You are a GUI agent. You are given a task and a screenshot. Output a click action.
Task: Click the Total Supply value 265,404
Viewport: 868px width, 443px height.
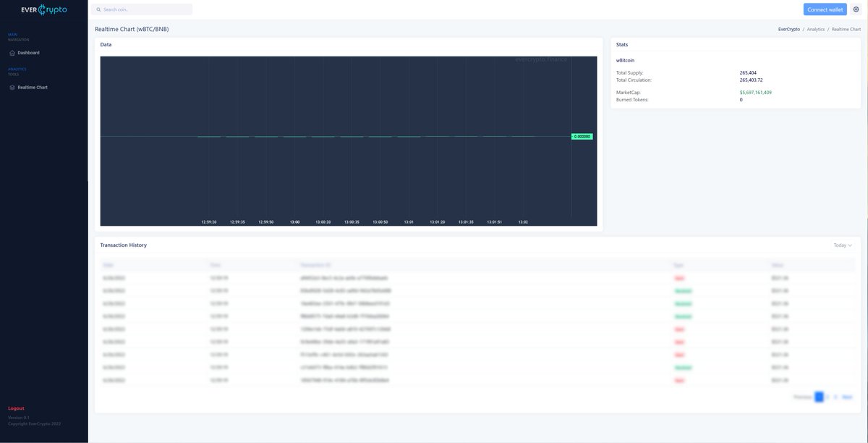748,73
